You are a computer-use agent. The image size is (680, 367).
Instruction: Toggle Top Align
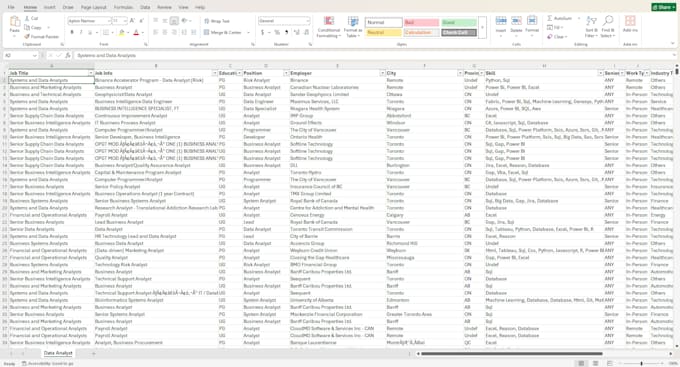tap(155, 20)
